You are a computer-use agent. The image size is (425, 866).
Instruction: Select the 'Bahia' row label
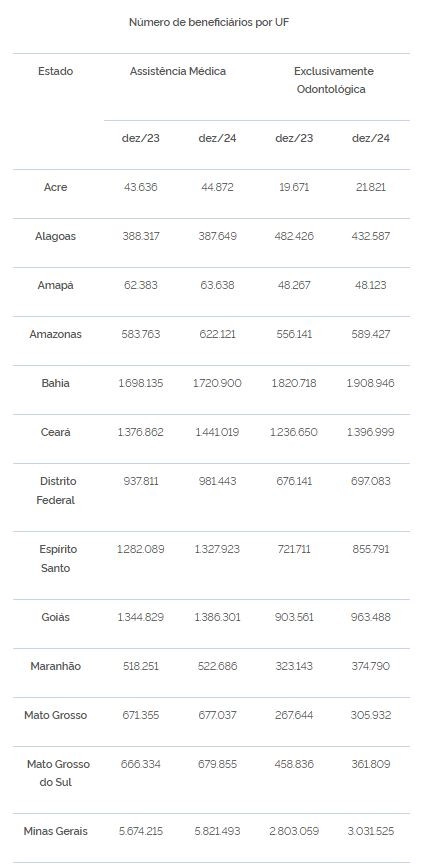(56, 383)
